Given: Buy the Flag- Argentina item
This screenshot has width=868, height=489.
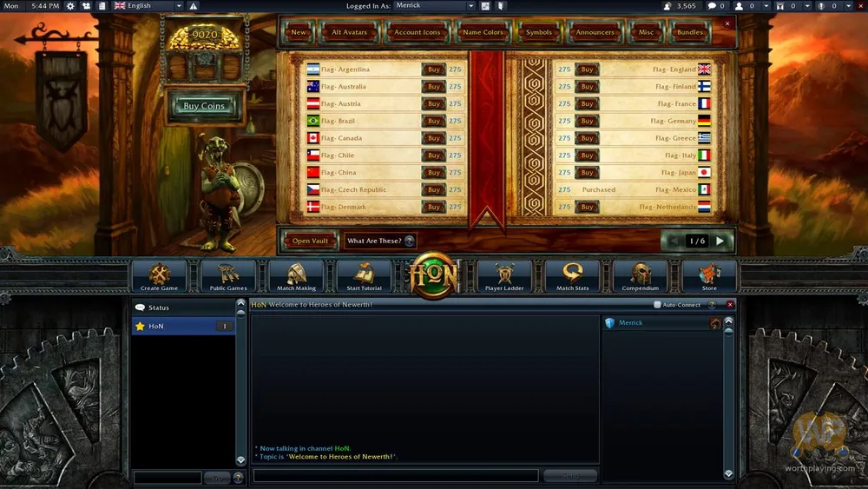Looking at the screenshot, I should point(433,69).
